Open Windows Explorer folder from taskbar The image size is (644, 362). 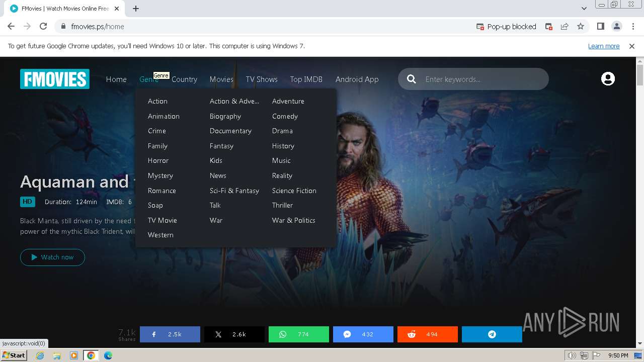[57, 355]
